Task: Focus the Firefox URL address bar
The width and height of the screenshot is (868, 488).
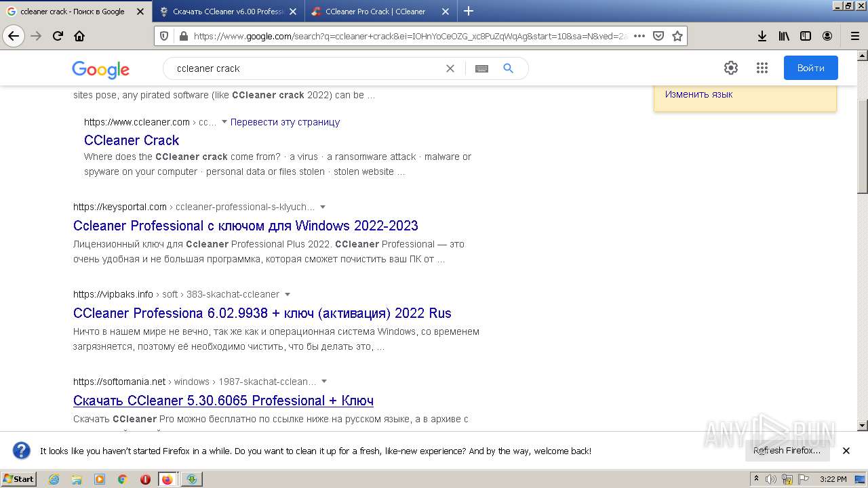Action: [x=410, y=36]
